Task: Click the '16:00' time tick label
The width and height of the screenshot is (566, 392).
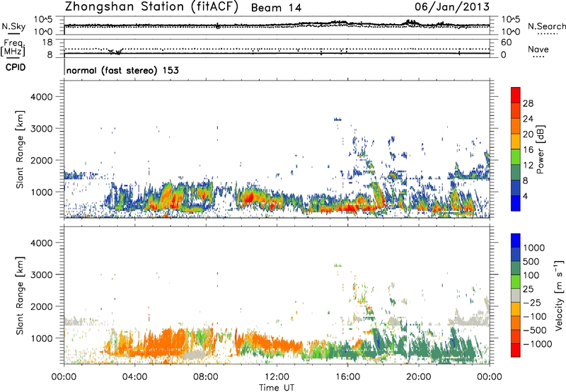Action: click(347, 377)
